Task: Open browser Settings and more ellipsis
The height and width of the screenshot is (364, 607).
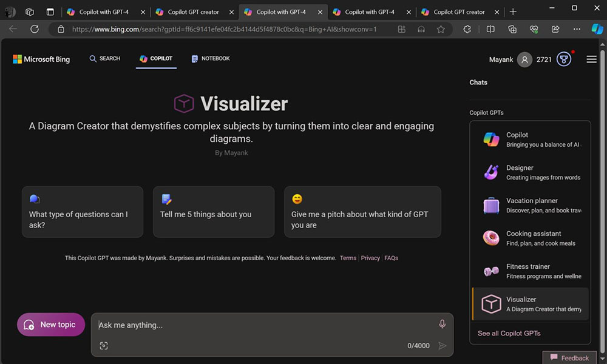Action: point(577,29)
